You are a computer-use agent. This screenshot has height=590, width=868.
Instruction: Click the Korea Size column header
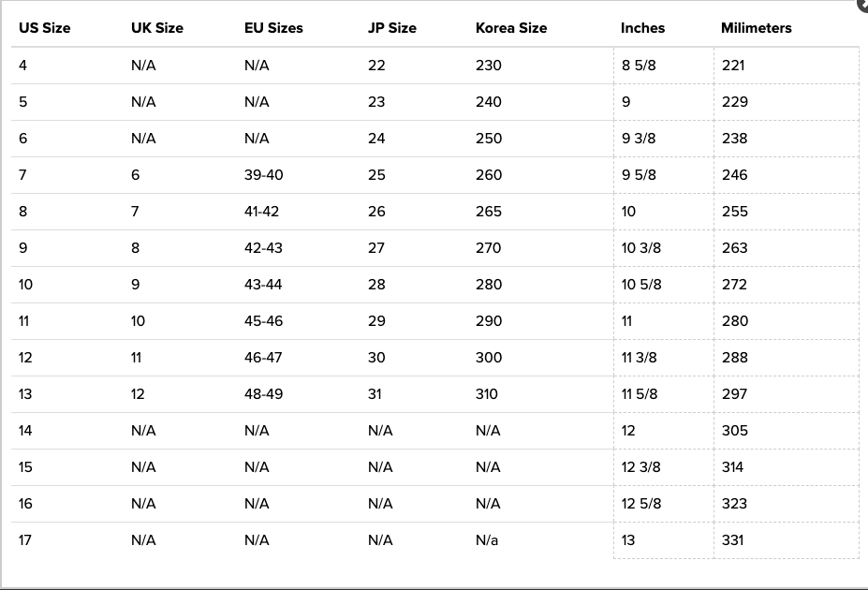pyautogui.click(x=510, y=28)
